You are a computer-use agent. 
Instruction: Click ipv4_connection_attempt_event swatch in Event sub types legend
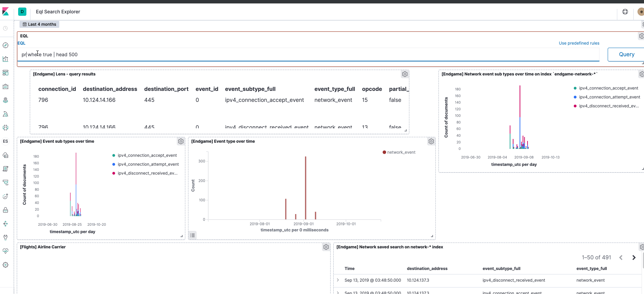point(114,164)
